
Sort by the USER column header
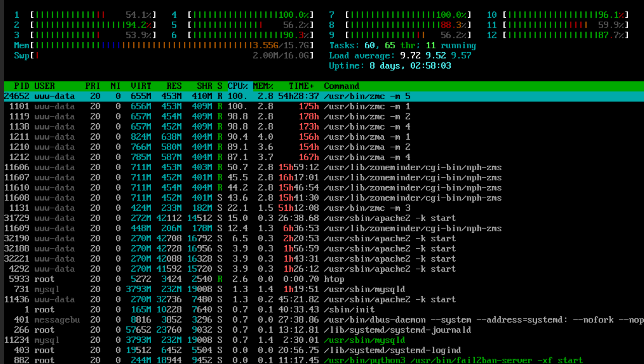click(x=45, y=86)
